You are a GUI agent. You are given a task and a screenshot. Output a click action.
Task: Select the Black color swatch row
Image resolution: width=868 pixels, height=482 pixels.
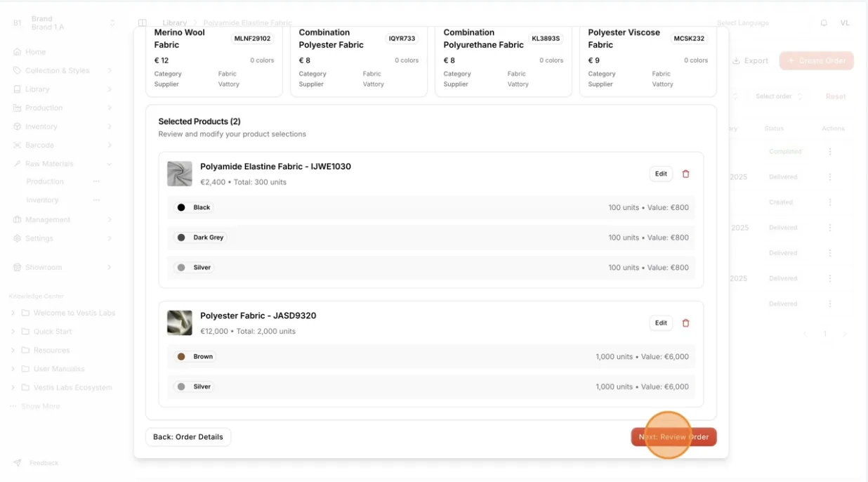click(431, 207)
